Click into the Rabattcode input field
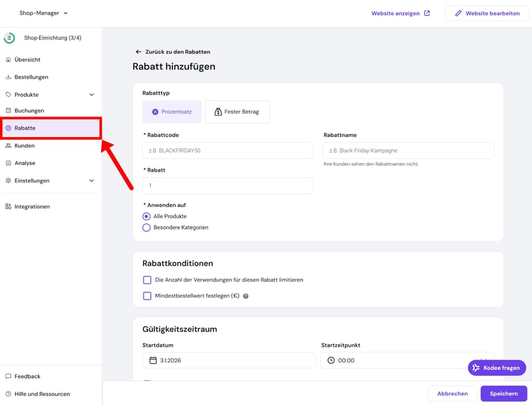Screen dimensions: 532x406 [x=227, y=150]
